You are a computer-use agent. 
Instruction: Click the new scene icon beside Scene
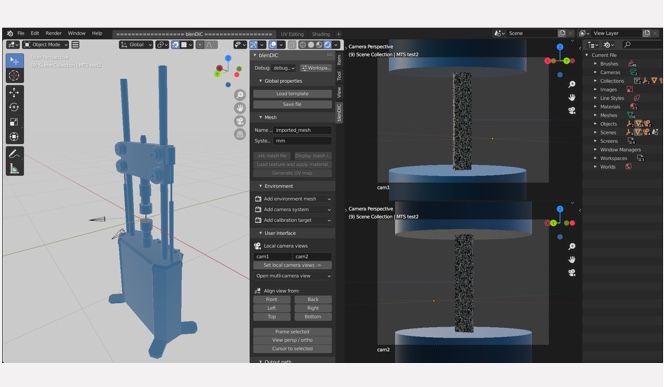coord(562,33)
